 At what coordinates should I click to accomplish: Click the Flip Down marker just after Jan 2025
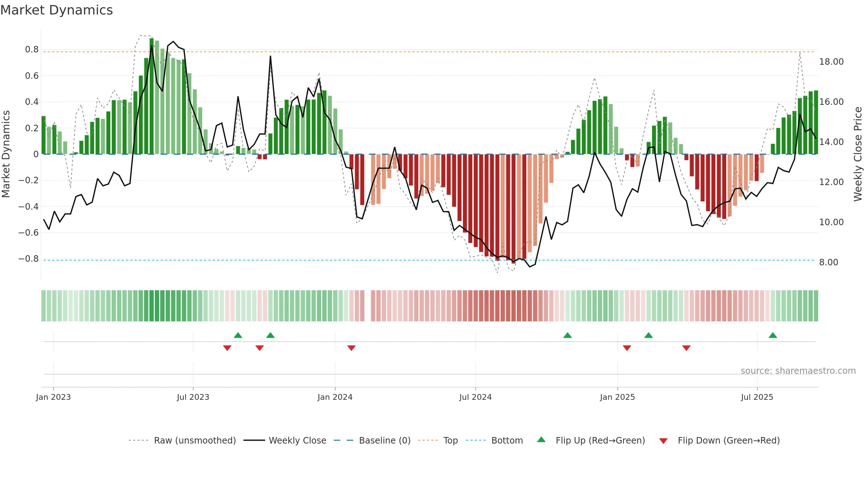pos(627,348)
